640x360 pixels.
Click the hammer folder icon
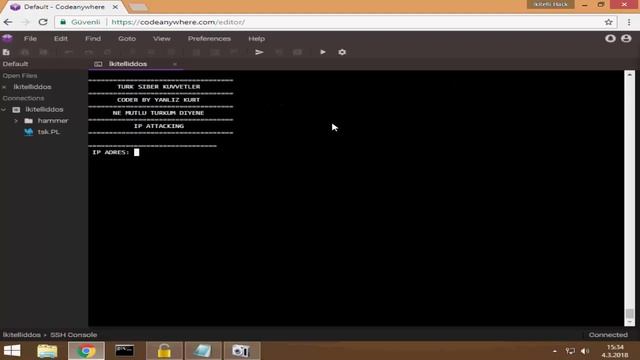29,121
